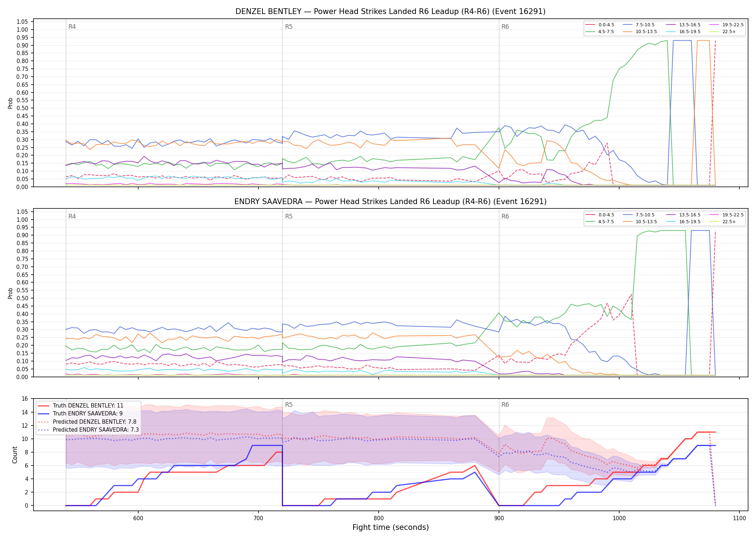This screenshot has width=756, height=540.
Task: Select 4.5-7.5 legend entry in Denzel Bentley chart
Action: [600, 32]
